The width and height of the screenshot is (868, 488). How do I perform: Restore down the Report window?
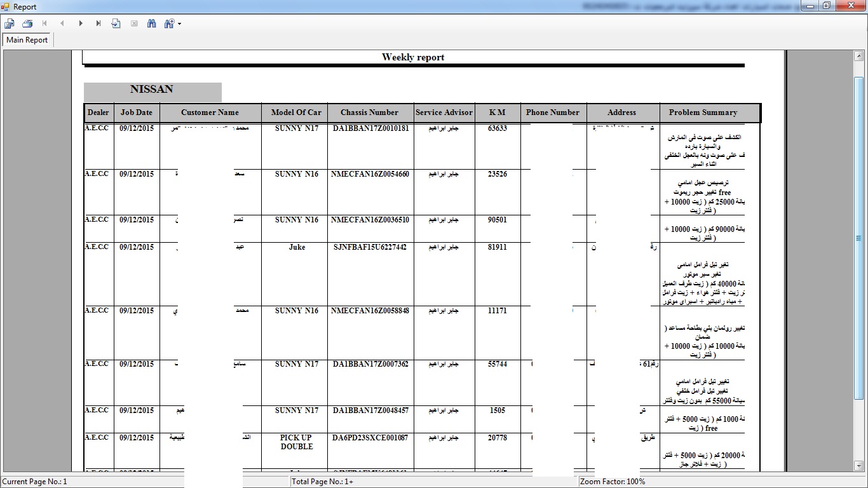pyautogui.click(x=826, y=6)
